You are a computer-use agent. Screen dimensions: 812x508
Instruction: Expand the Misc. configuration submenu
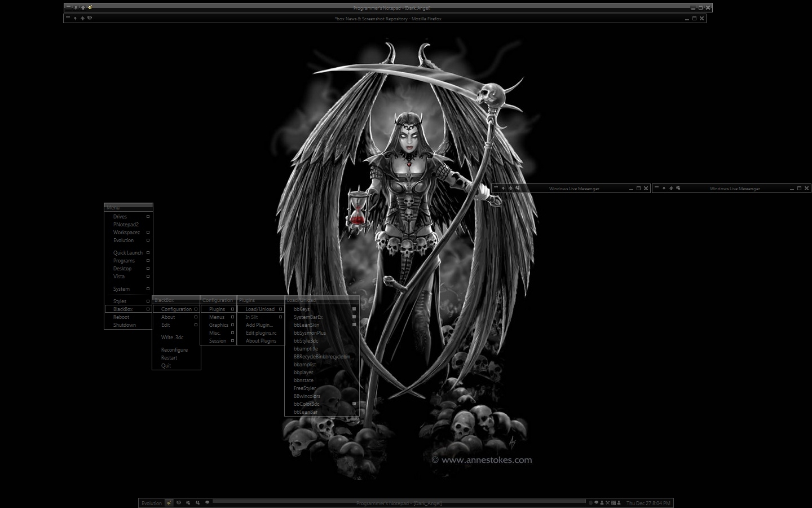(218, 333)
